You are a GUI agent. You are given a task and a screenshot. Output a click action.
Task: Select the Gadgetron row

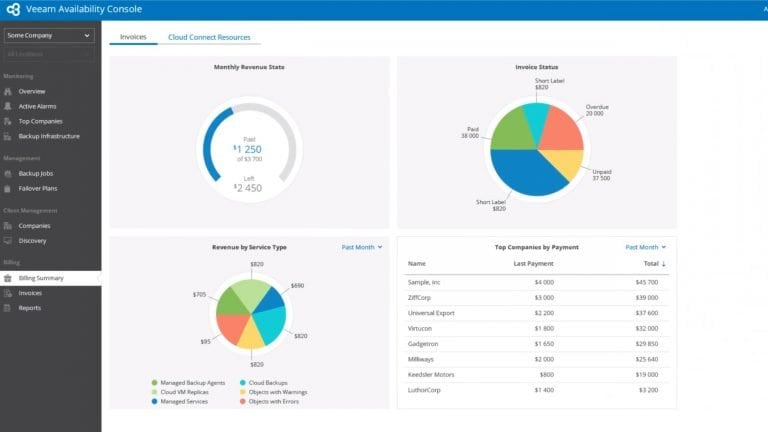[537, 344]
